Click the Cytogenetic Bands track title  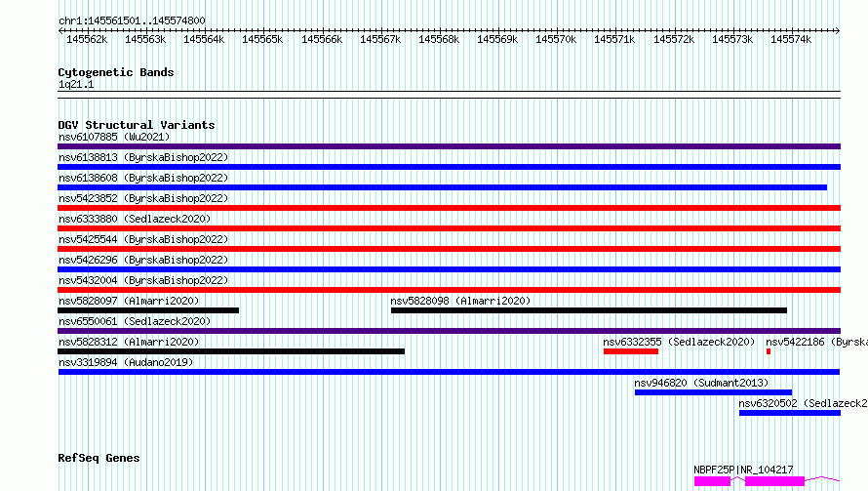[x=116, y=72]
